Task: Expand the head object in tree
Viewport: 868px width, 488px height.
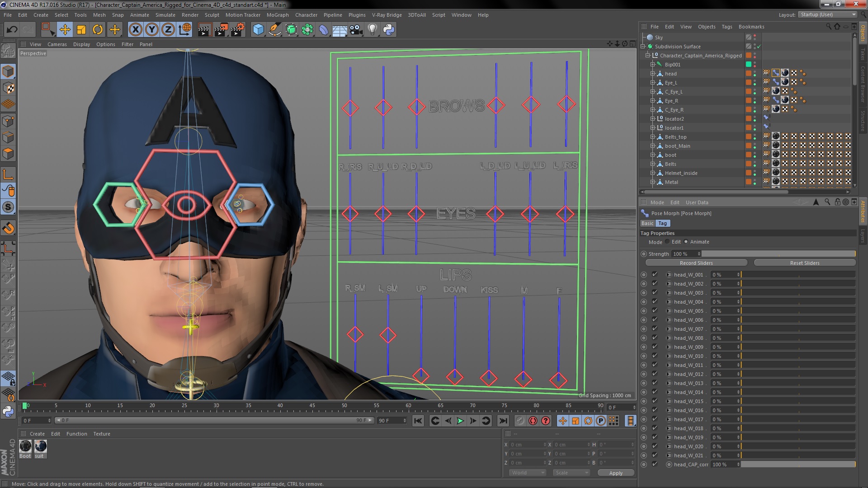Action: tap(653, 74)
